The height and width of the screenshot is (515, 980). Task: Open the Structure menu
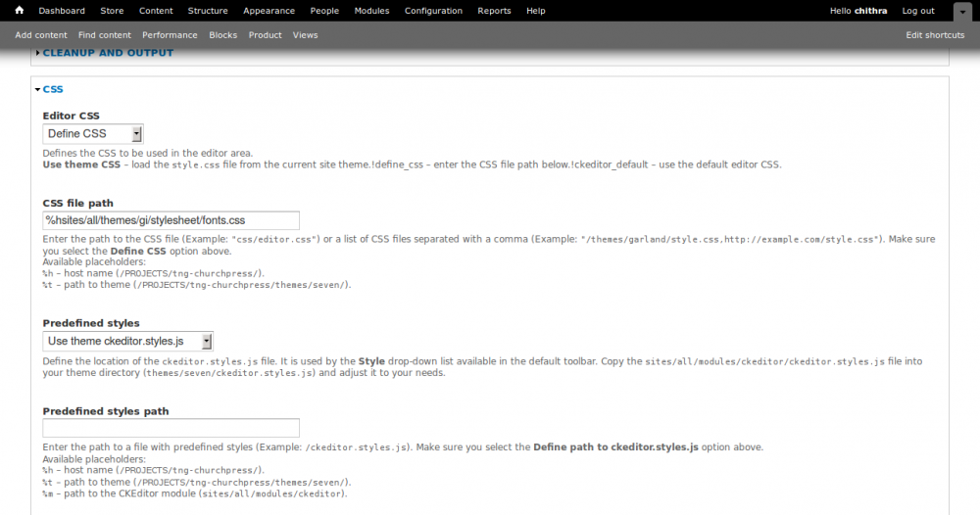click(x=207, y=11)
